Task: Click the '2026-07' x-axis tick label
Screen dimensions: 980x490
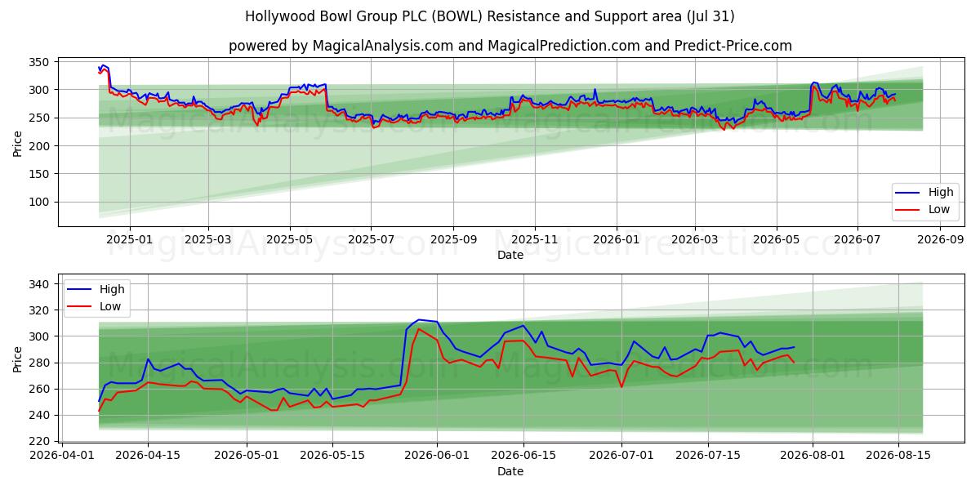Action: [x=857, y=239]
